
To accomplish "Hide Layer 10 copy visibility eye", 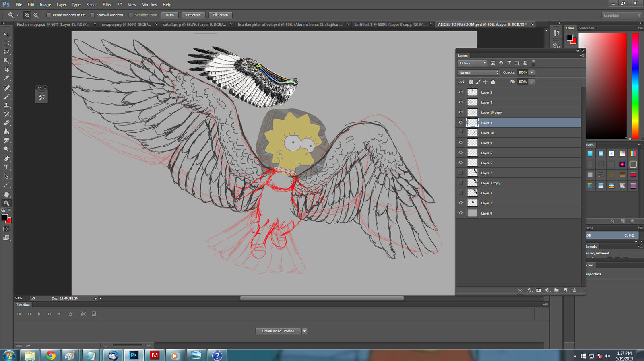I will (461, 112).
